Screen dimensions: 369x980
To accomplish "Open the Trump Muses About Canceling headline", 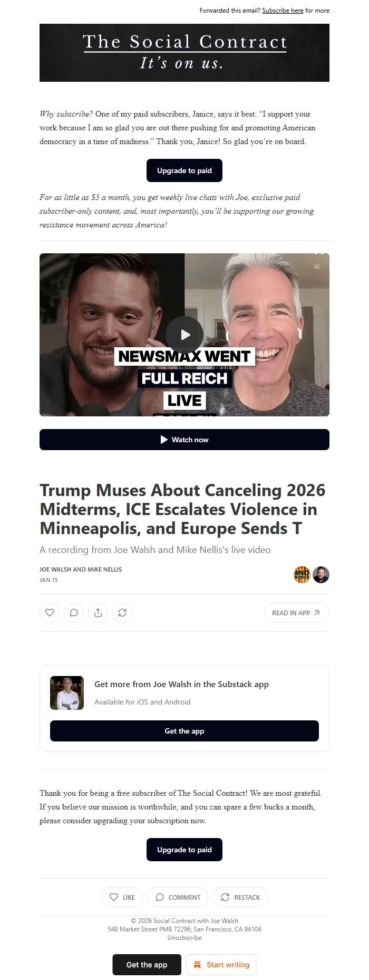I will point(183,509).
